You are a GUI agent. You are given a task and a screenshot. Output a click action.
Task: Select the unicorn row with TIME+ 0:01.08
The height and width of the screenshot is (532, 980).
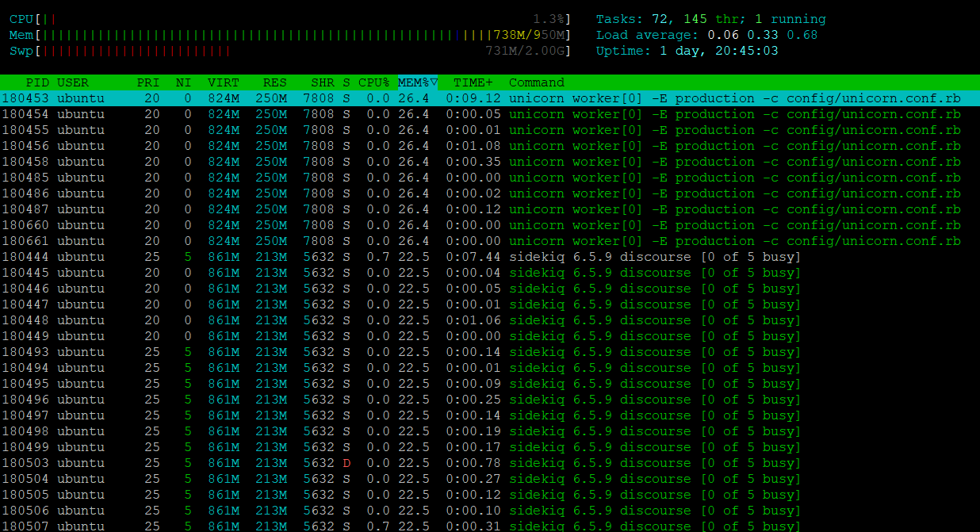tap(490, 146)
